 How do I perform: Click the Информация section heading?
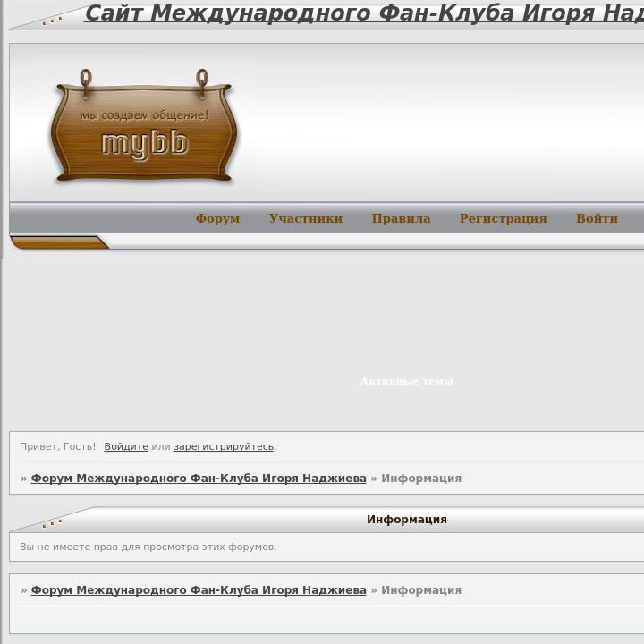pyautogui.click(x=407, y=520)
